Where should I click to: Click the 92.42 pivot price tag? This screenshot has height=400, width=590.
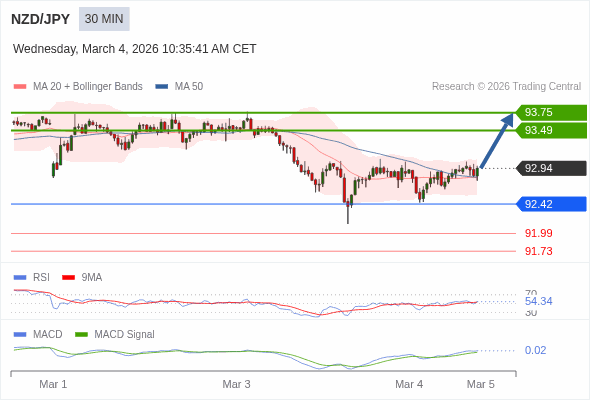[551, 204]
